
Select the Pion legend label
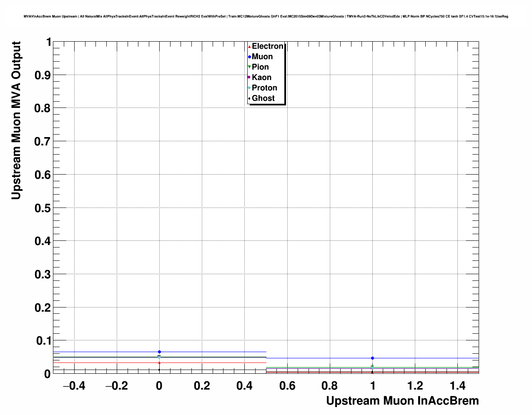click(x=260, y=67)
